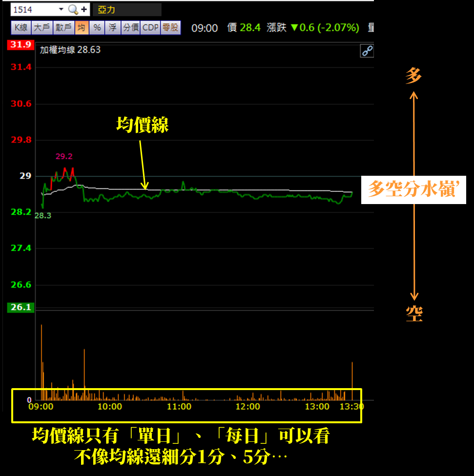474x476 pixels.
Task: Click the intraday high label 29.2
Action: [x=64, y=156]
